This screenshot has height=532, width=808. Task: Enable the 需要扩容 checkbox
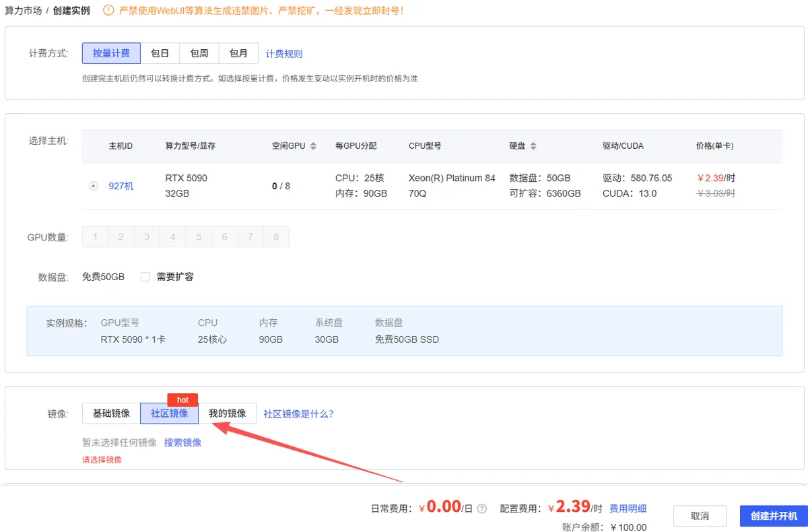tap(145, 277)
